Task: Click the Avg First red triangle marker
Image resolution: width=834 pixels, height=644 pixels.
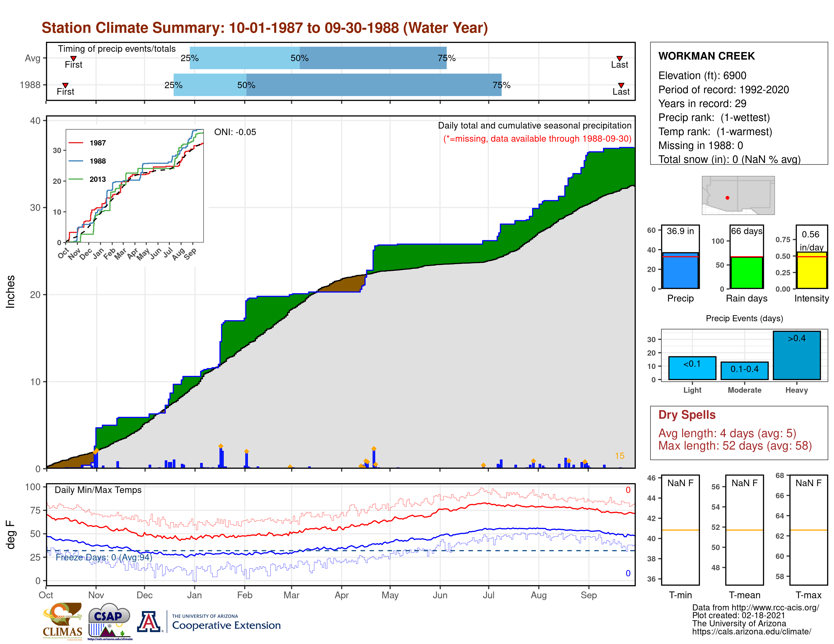Action: (73, 58)
